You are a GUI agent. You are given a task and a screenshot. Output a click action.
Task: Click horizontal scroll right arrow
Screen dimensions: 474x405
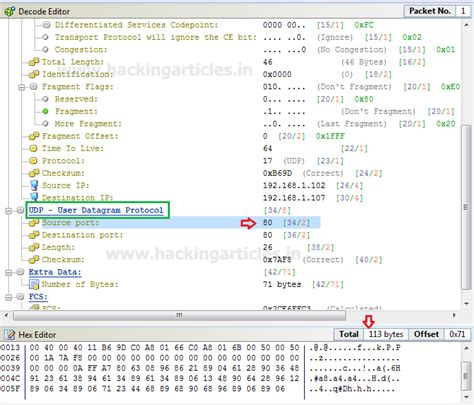point(454,315)
